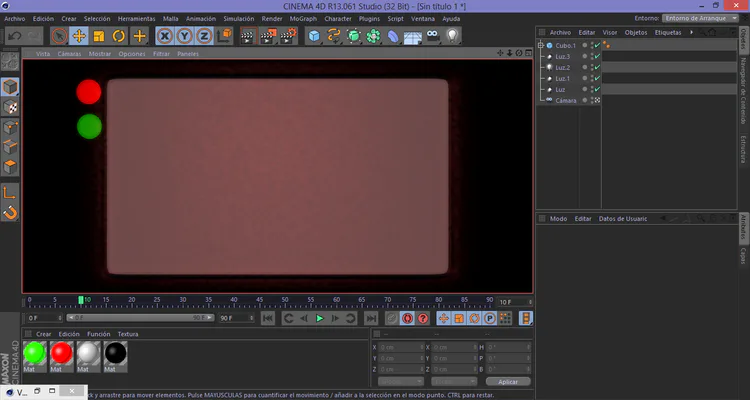Switch to Model mode cube icon
750x400 pixels.
pyautogui.click(x=10, y=87)
